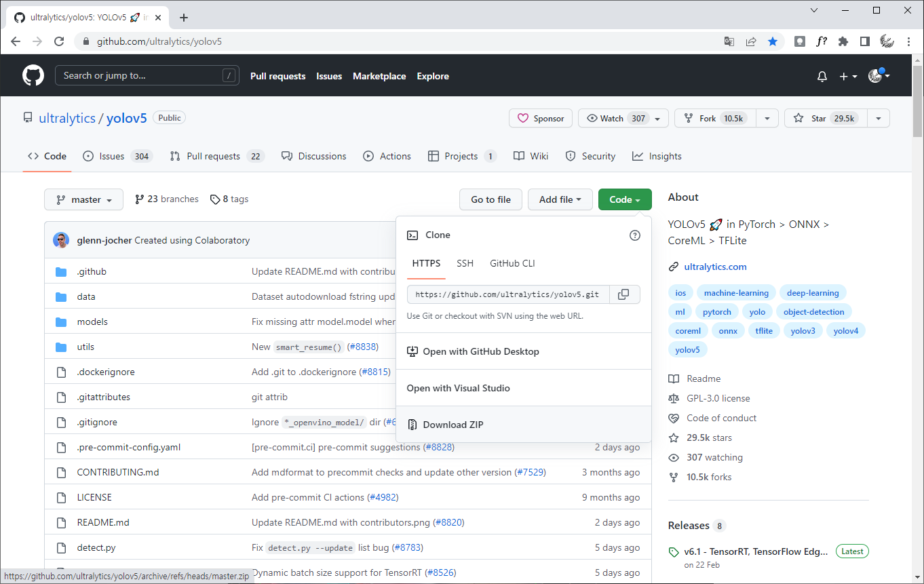Click the share page icon

(751, 41)
